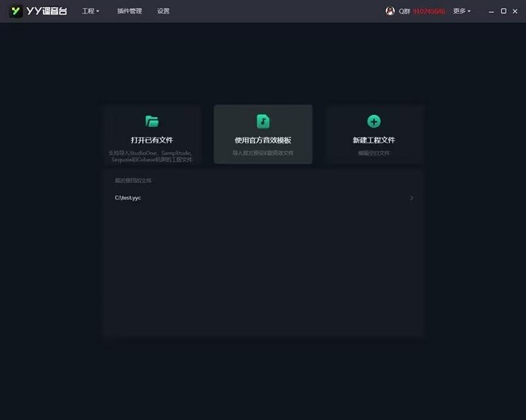Image resolution: width=526 pixels, height=420 pixels.
Task: Open recent file C:\test.yyc
Action: pyautogui.click(x=129, y=197)
